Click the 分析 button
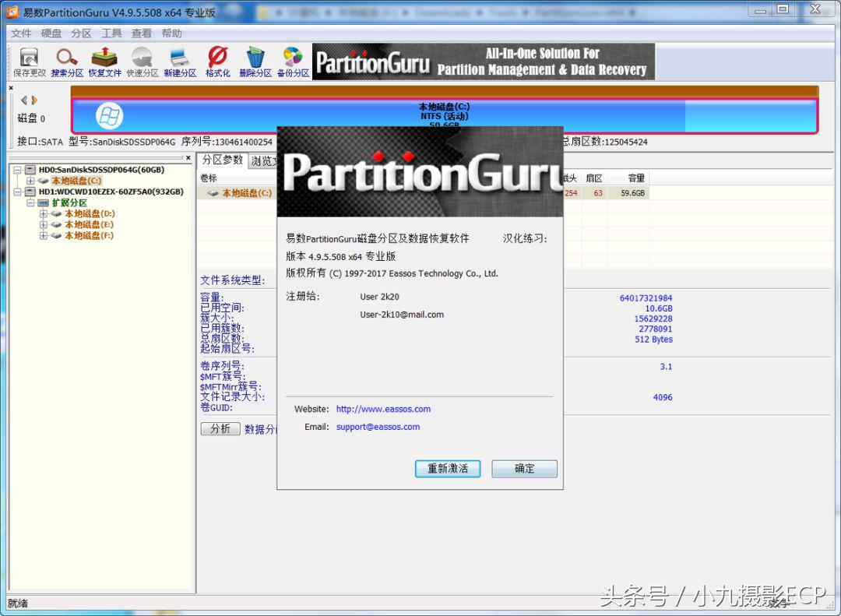The width and height of the screenshot is (841, 616). click(220, 429)
